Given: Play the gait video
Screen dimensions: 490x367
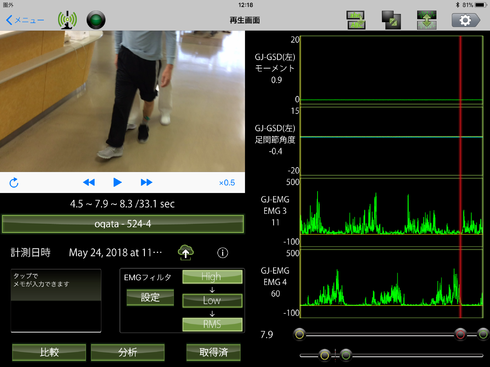Looking at the screenshot, I should click(x=117, y=182).
